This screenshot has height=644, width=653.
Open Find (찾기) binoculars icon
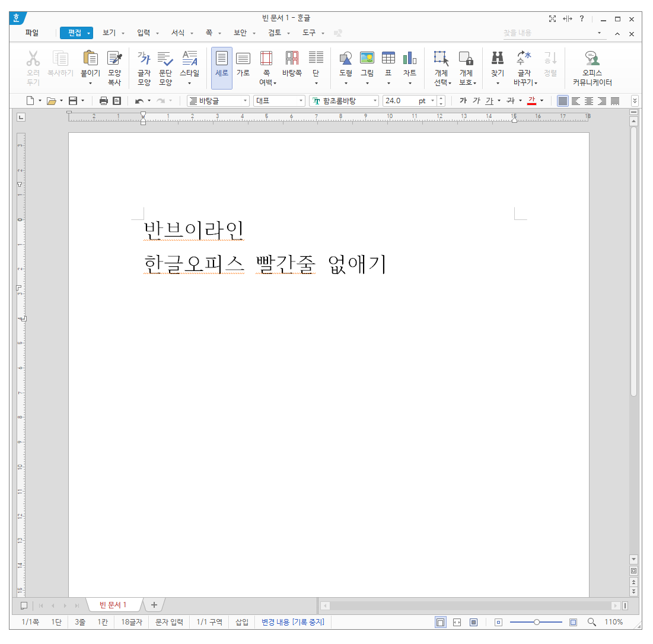498,59
